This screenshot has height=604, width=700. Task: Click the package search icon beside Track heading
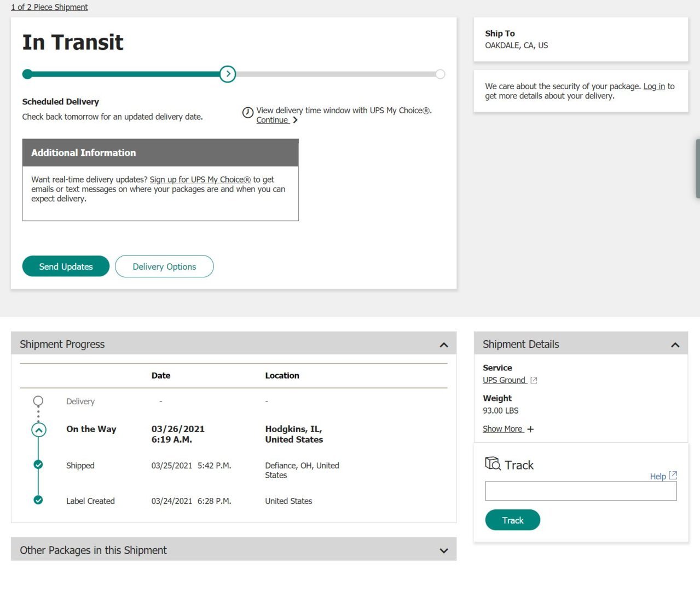[493, 464]
